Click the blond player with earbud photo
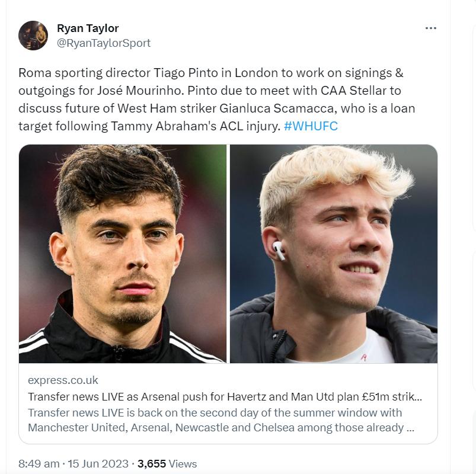Screen dimensions: 476x474 click(x=334, y=254)
